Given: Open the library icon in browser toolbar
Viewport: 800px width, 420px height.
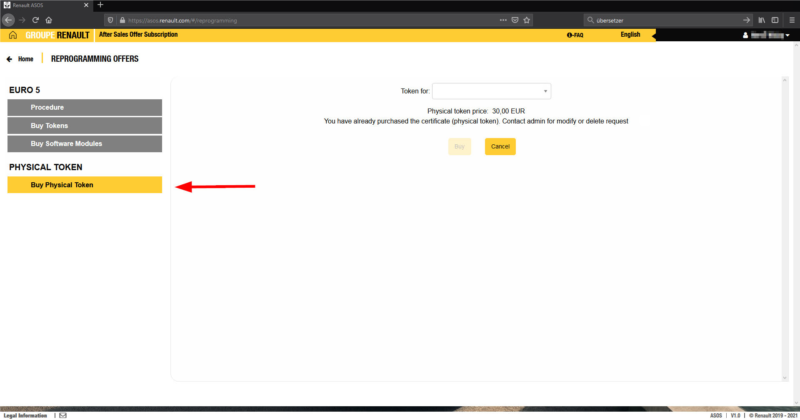Looking at the screenshot, I should point(761,20).
